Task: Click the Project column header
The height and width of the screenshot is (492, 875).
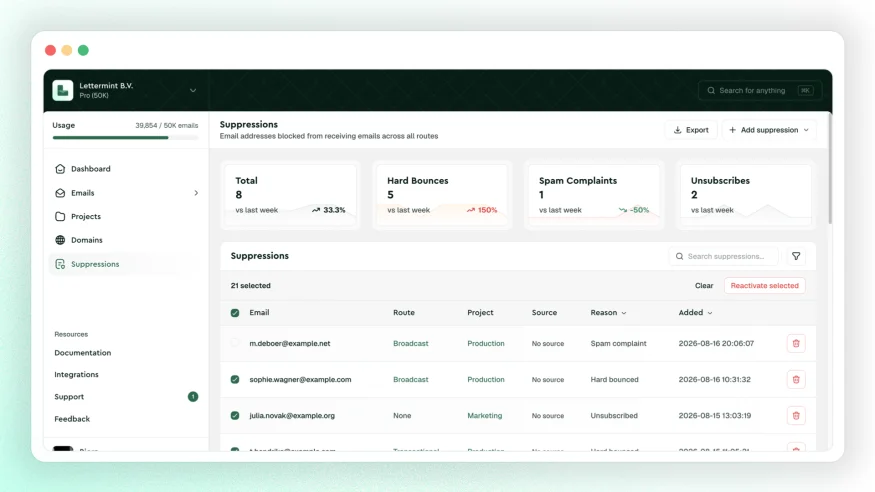Action: 480,313
